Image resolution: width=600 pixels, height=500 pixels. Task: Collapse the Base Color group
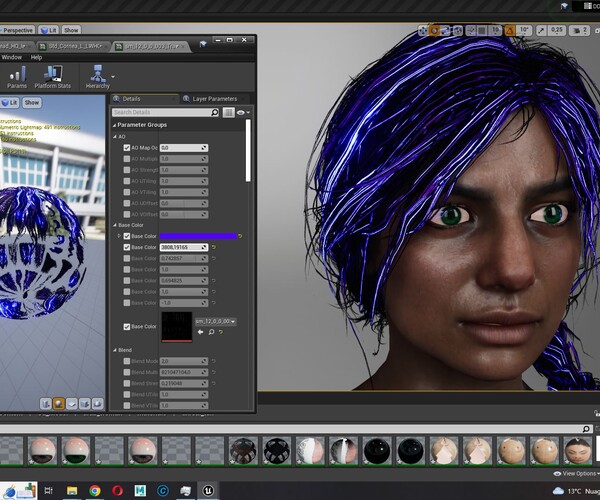tap(114, 225)
